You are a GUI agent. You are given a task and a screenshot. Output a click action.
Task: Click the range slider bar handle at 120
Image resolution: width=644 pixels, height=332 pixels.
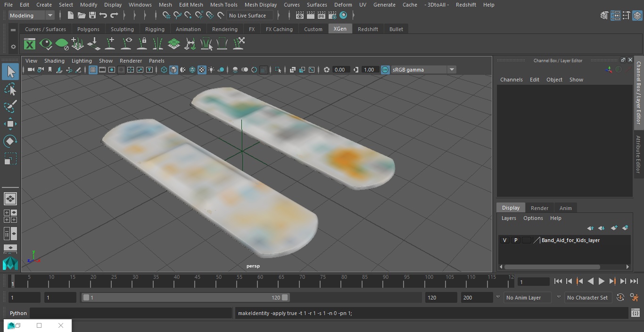pos(285,298)
